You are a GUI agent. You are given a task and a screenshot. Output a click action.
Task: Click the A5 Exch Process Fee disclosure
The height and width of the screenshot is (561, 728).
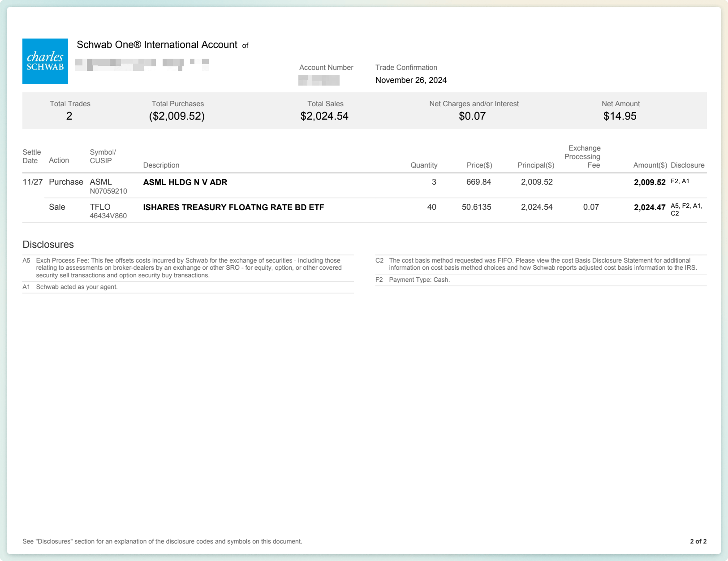[188, 268]
